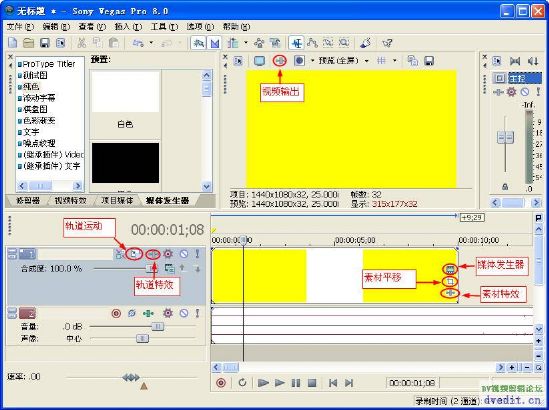Toggle loop playback button

(242, 383)
